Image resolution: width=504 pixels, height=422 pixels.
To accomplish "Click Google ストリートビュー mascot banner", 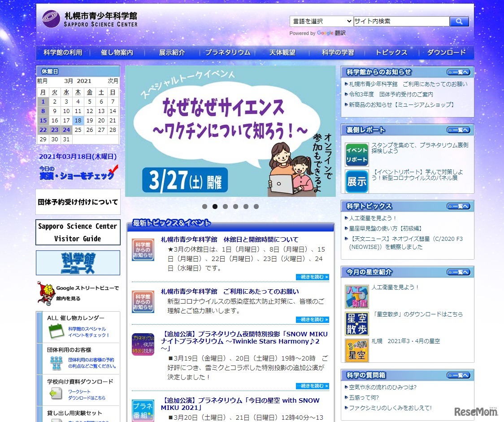I will (x=78, y=293).
